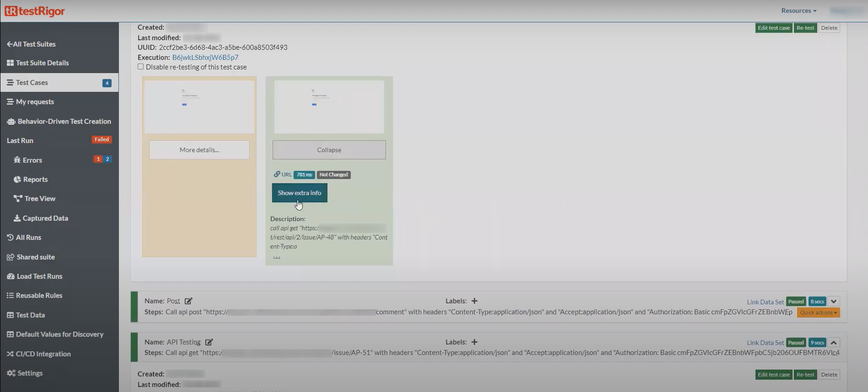Add a label with plus icon on Post
Screen dimensions: 868x392
point(474,301)
